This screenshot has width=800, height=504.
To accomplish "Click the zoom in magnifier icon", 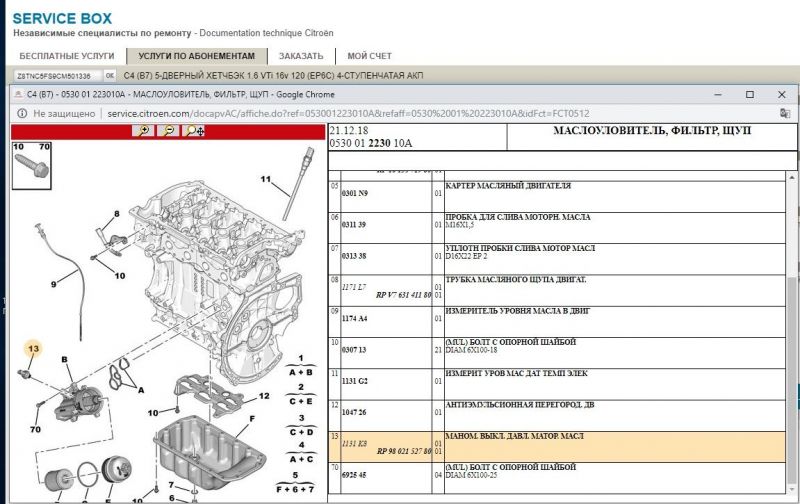I will pos(145,131).
